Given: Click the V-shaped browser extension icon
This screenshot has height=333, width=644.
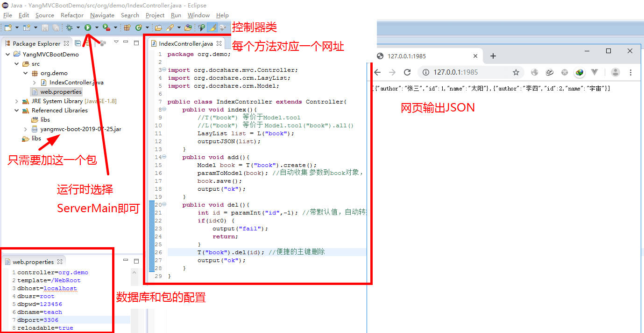Looking at the screenshot, I should pos(594,72).
